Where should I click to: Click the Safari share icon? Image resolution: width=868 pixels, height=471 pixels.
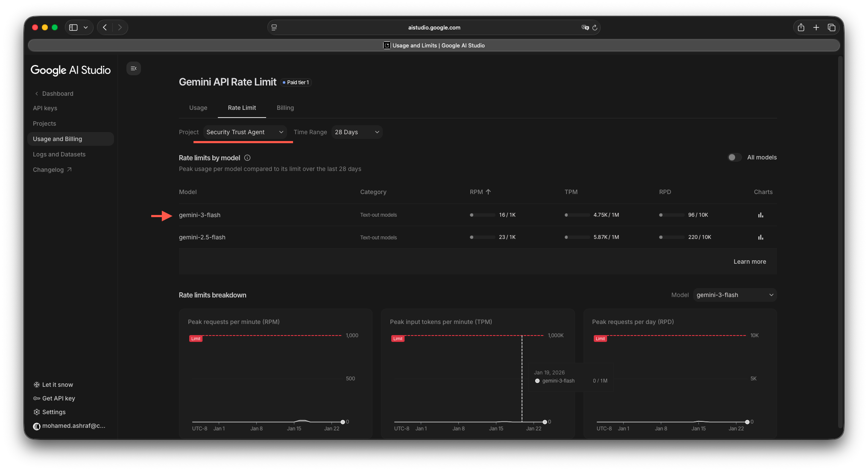click(801, 27)
